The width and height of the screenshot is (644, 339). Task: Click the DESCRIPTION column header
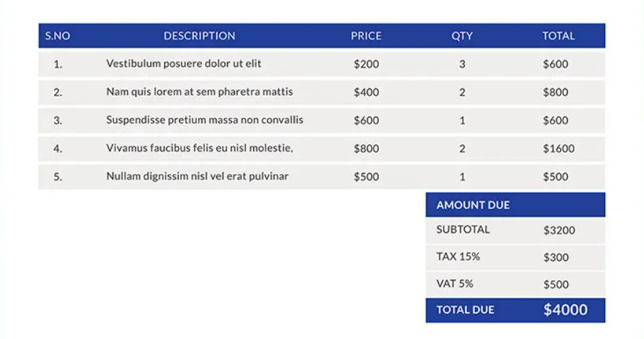[199, 36]
